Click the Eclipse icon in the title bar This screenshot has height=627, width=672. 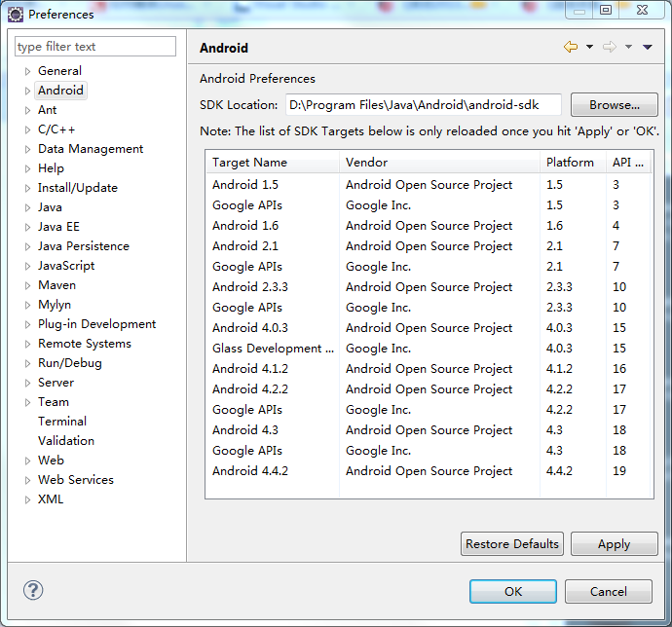coord(16,15)
